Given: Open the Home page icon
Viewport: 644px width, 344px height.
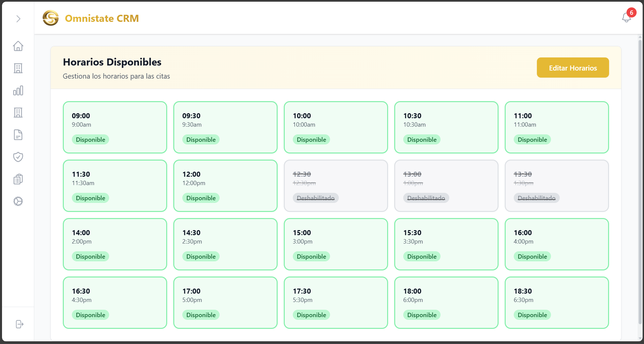Looking at the screenshot, I should (18, 46).
